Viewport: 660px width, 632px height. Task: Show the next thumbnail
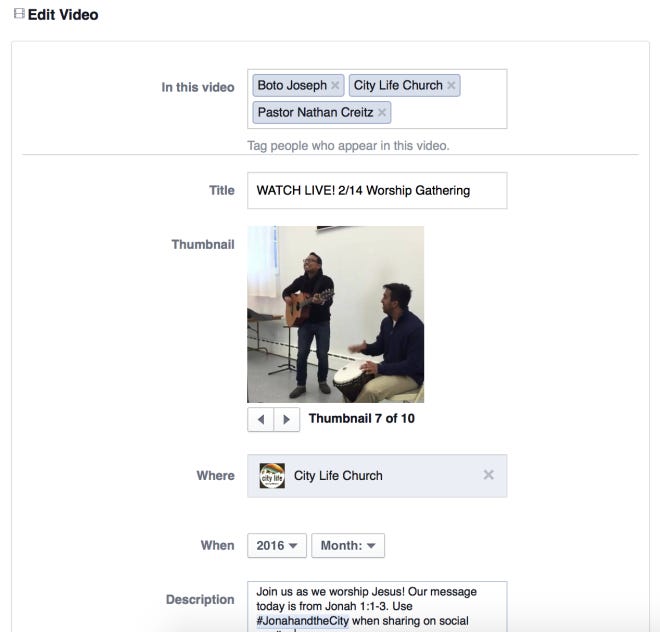tap(287, 419)
